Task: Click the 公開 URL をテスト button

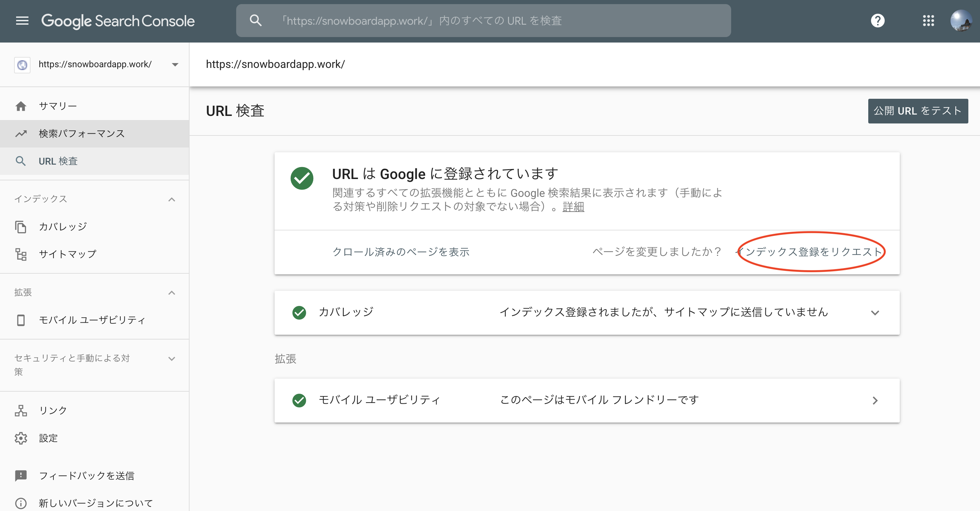Action: pyautogui.click(x=918, y=111)
